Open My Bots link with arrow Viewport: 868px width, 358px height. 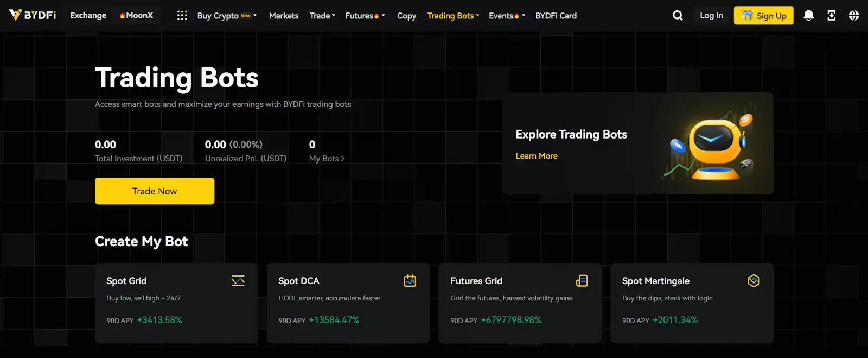(x=327, y=159)
